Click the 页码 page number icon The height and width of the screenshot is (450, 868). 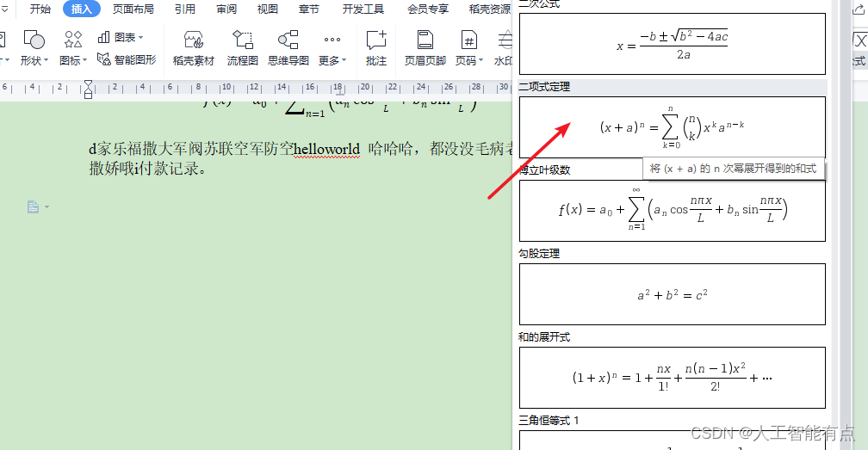pos(468,40)
